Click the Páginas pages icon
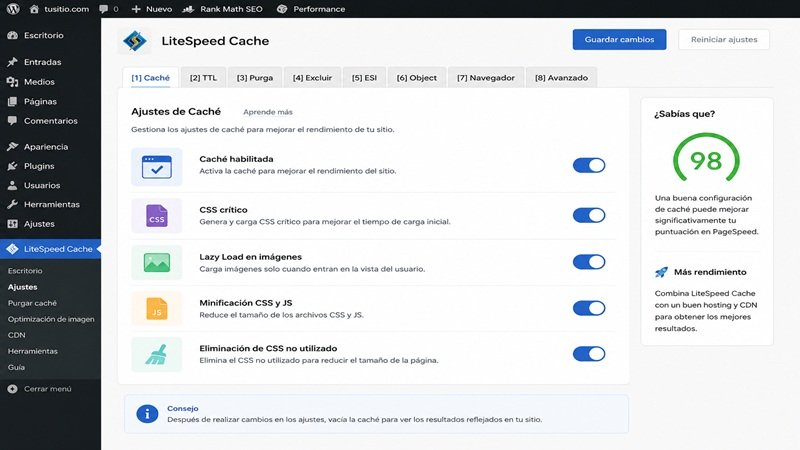 click(x=13, y=101)
